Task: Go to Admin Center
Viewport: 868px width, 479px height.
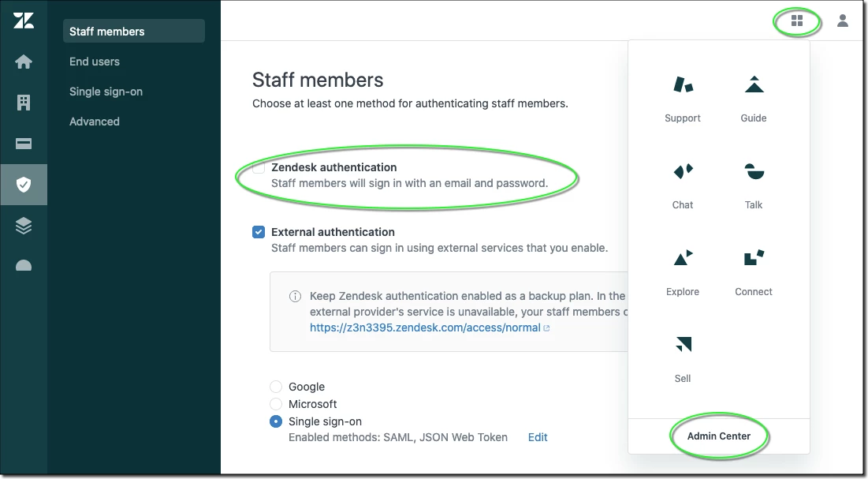Action: point(718,436)
